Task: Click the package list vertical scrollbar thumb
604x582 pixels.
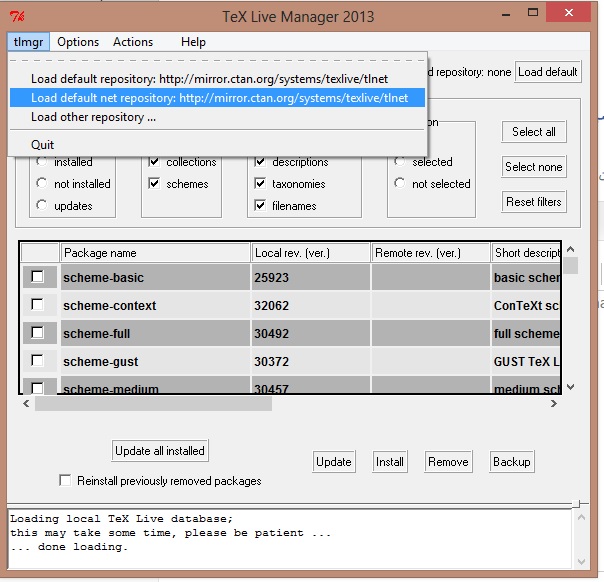Action: (571, 265)
